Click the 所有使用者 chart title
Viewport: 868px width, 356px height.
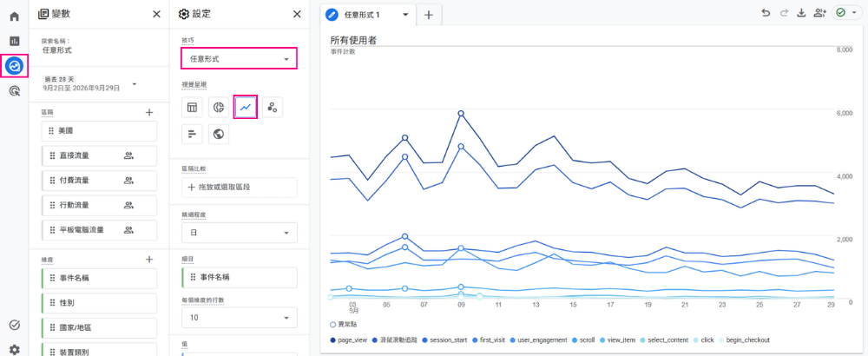[x=353, y=40]
